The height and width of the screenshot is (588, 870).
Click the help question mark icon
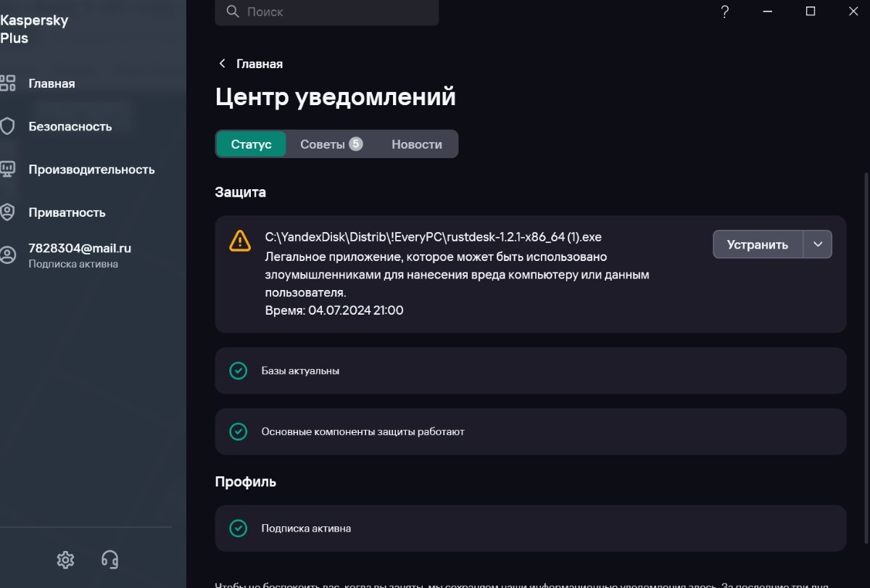724,12
